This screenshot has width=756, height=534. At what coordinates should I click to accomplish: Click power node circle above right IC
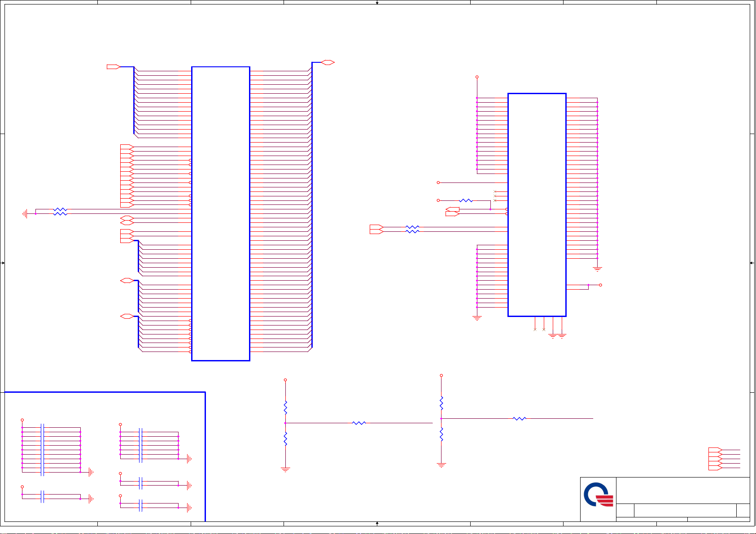pyautogui.click(x=477, y=77)
